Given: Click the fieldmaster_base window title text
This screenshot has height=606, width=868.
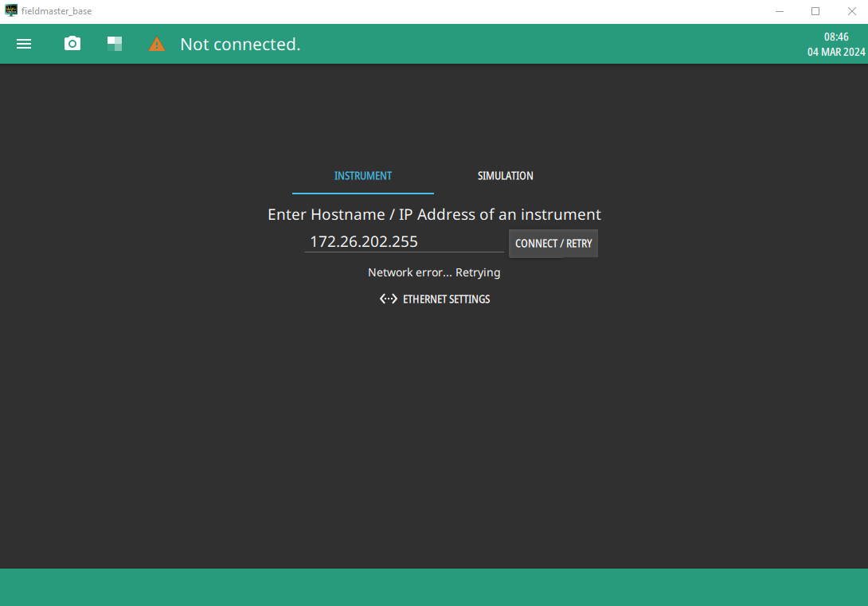Looking at the screenshot, I should pyautogui.click(x=57, y=11).
